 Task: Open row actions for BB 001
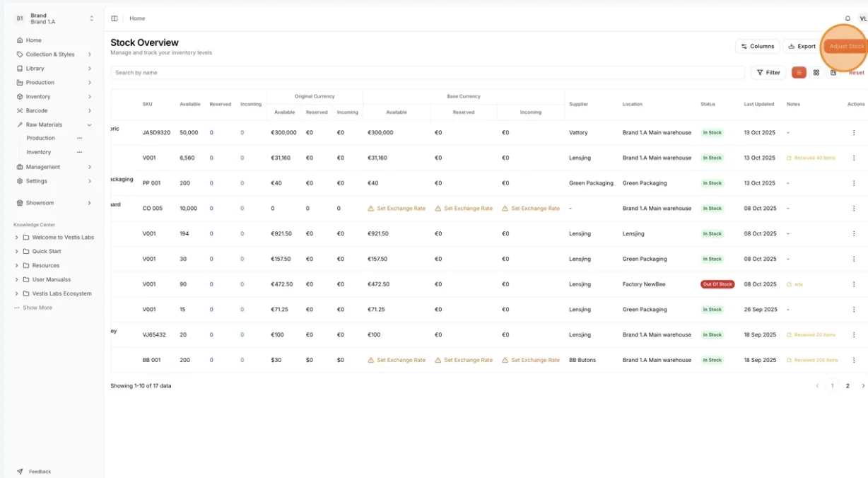point(854,360)
